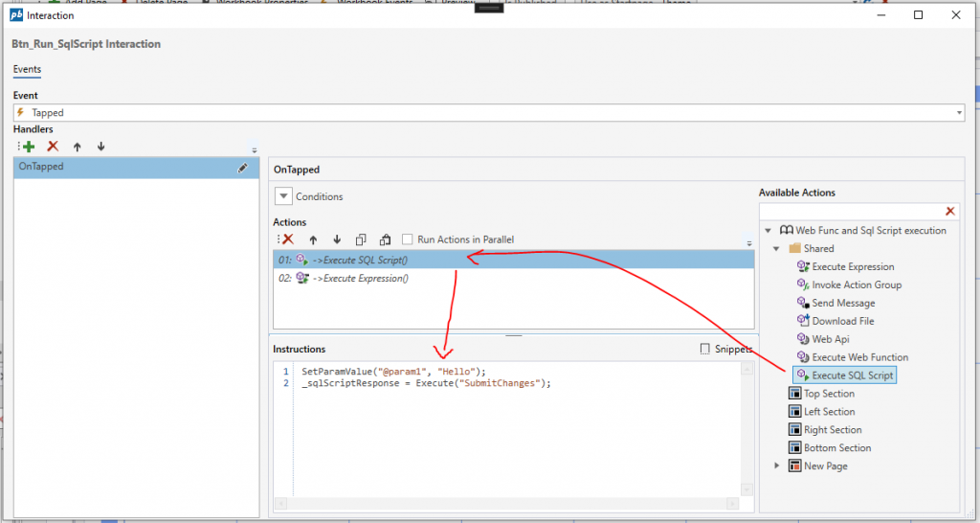Image resolution: width=980 pixels, height=523 pixels.
Task: Expand the New Page tree node
Action: click(777, 466)
